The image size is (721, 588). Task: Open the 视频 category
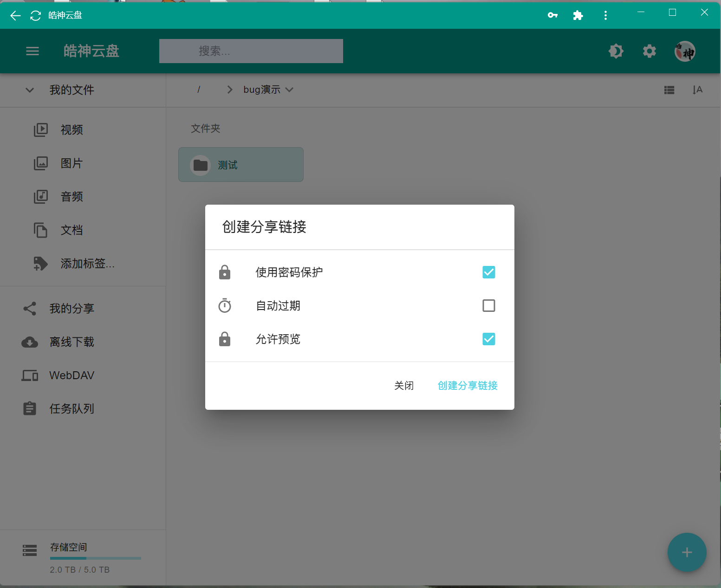83,130
